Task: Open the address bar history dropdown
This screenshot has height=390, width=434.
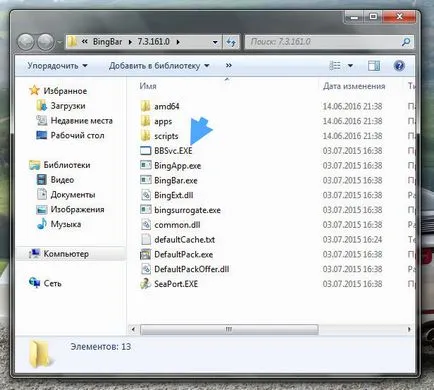Action: 215,42
